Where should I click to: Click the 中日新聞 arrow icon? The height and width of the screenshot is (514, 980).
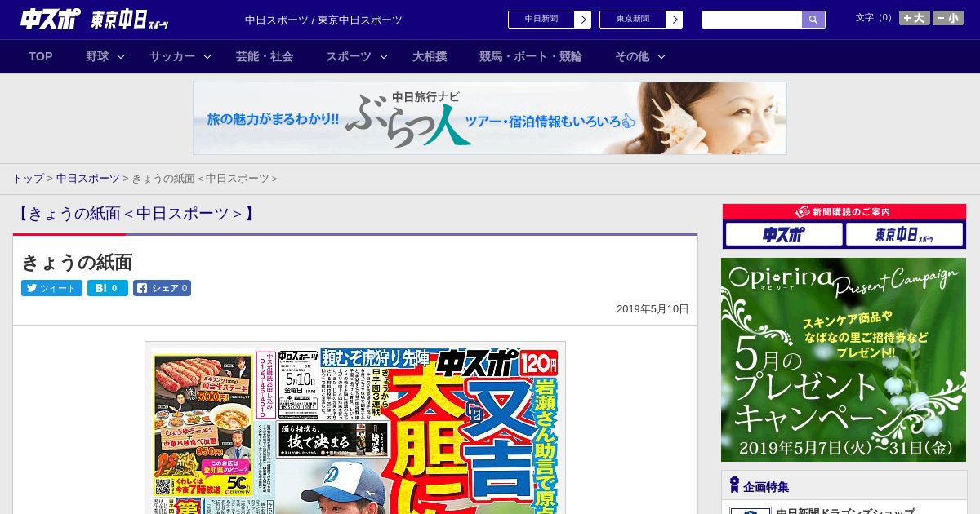[x=583, y=20]
